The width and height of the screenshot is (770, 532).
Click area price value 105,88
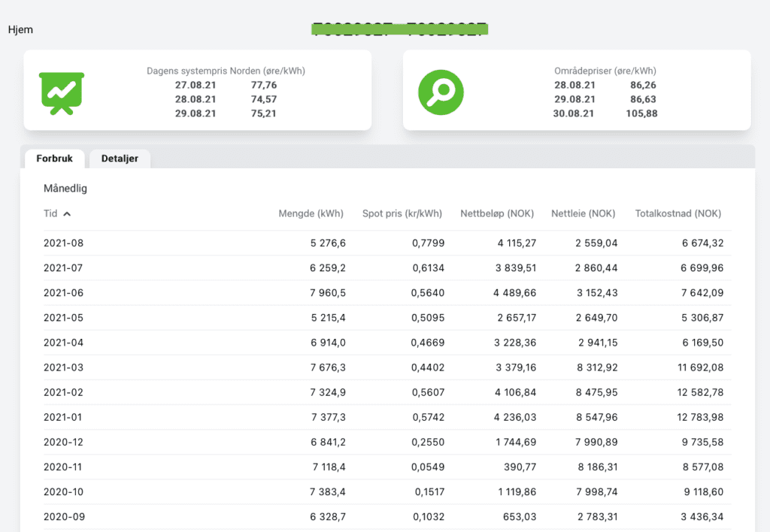[641, 113]
